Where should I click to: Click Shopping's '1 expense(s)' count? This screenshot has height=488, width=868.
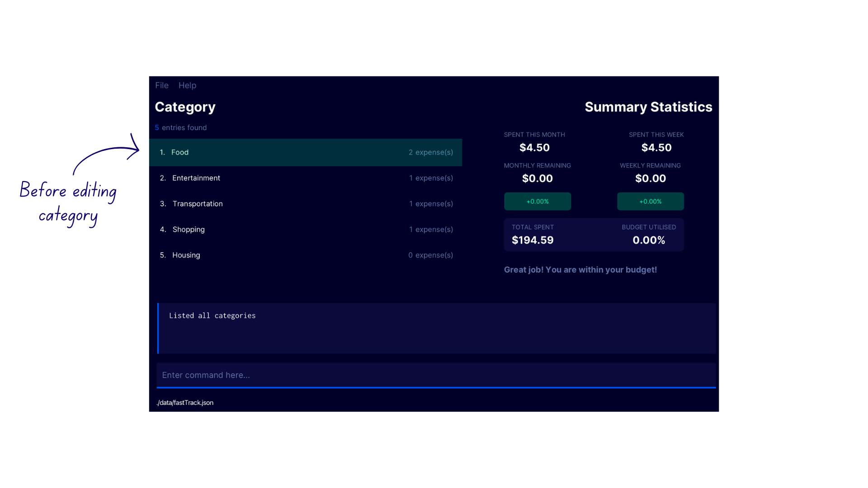431,230
